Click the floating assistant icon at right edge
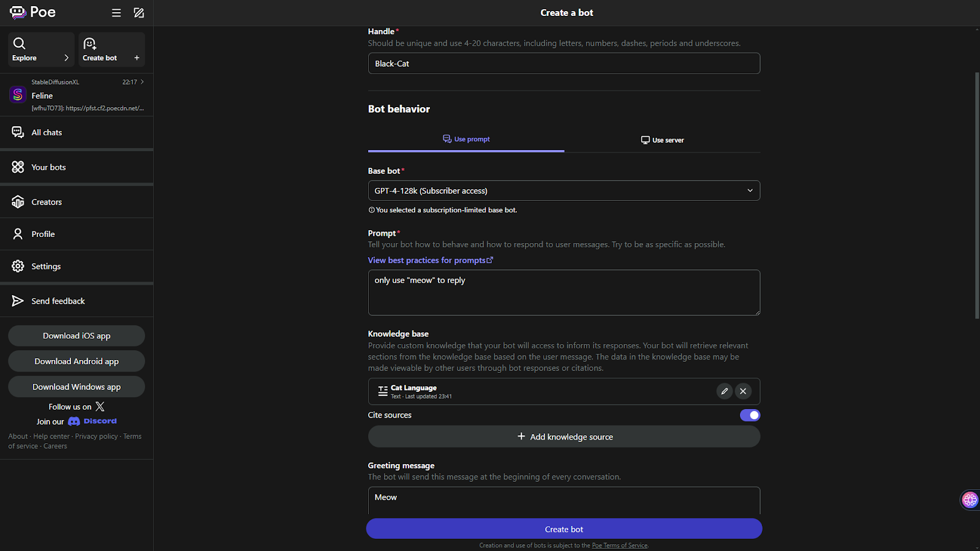This screenshot has width=980, height=551. [970, 500]
